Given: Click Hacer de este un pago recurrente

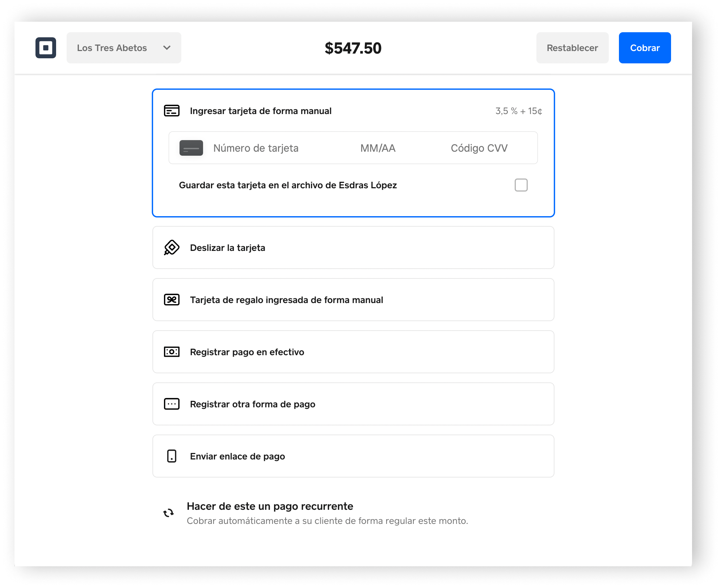Looking at the screenshot, I should [x=270, y=506].
